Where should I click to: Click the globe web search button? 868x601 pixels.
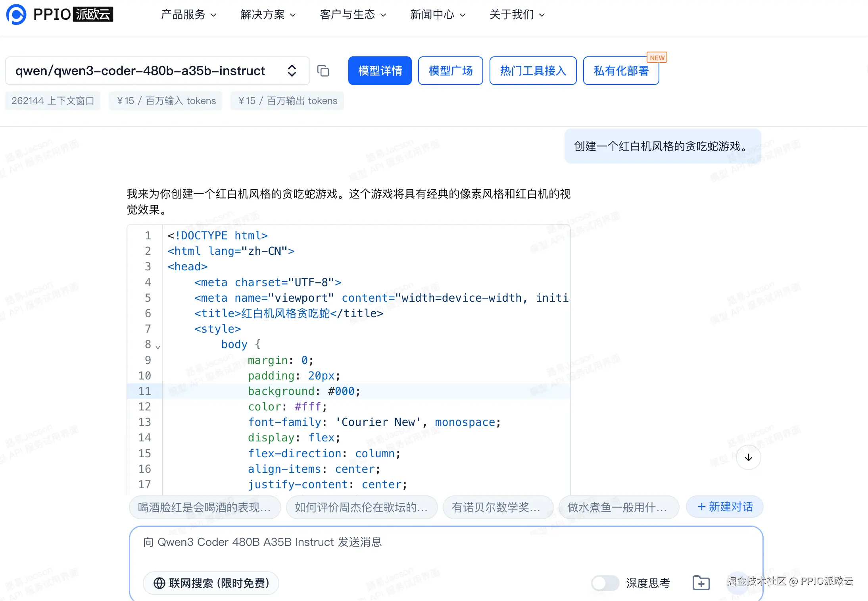click(x=211, y=583)
